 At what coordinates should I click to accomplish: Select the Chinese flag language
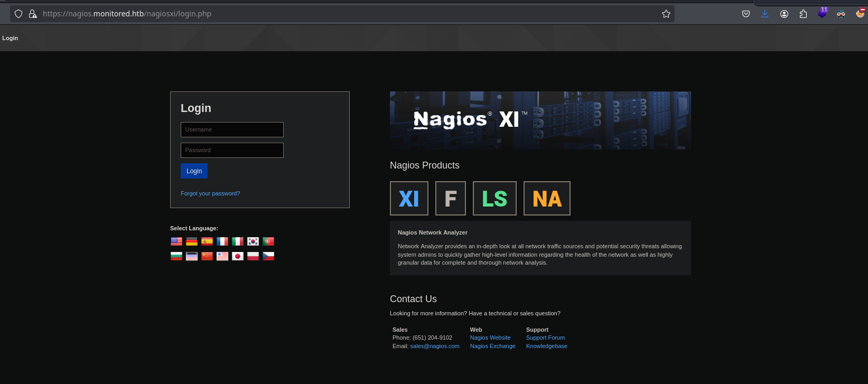(207, 256)
